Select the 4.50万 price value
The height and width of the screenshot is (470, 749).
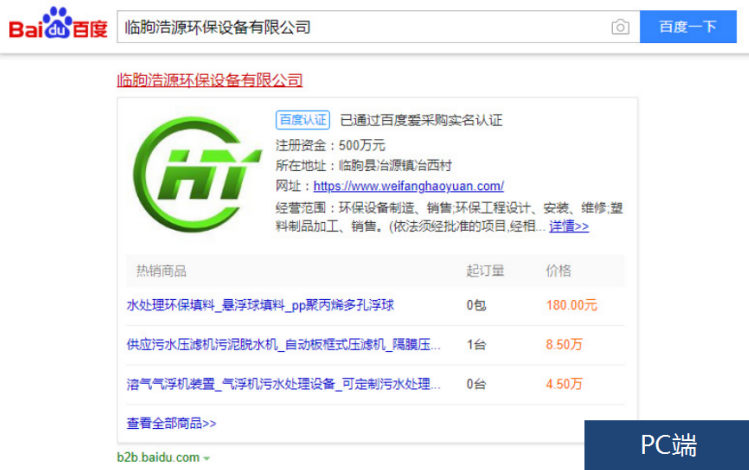click(564, 384)
